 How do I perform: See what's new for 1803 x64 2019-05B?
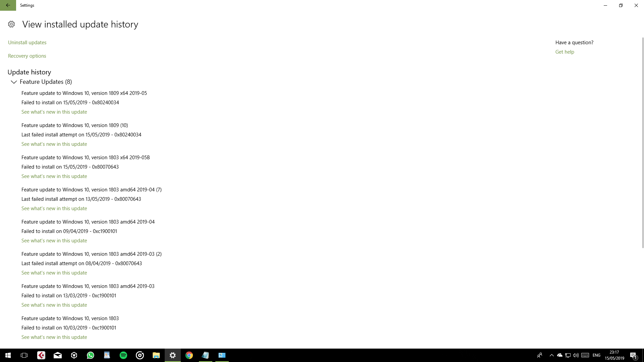click(54, 176)
